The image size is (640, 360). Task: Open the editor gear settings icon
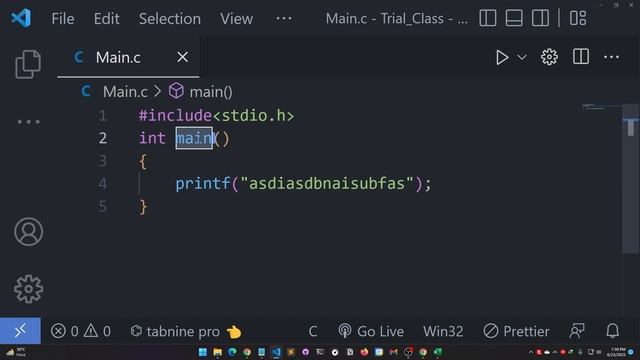(549, 57)
